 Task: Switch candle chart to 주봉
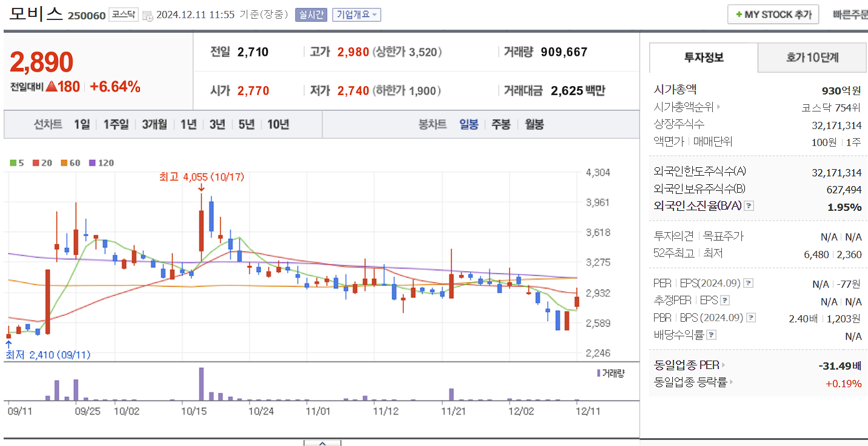(x=501, y=124)
